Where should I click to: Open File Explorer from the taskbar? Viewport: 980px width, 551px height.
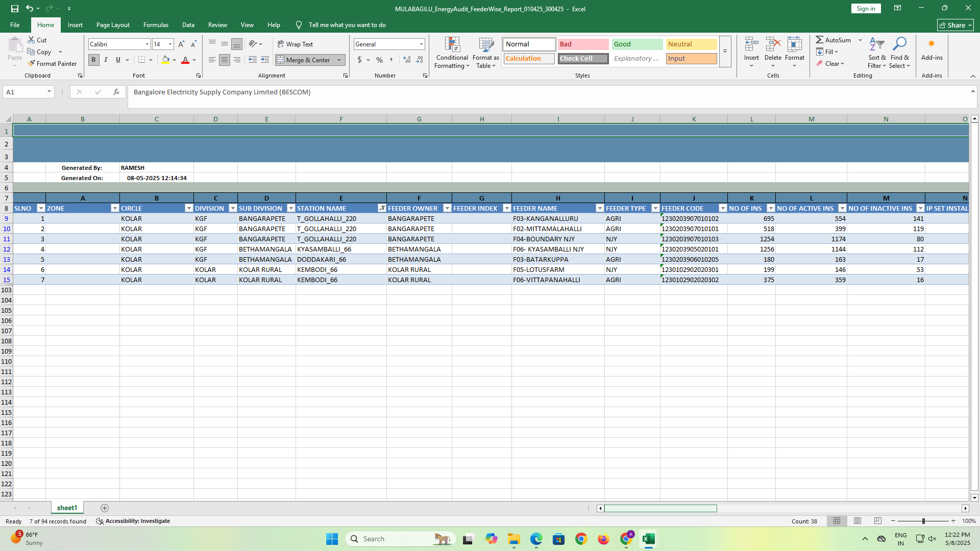(513, 539)
